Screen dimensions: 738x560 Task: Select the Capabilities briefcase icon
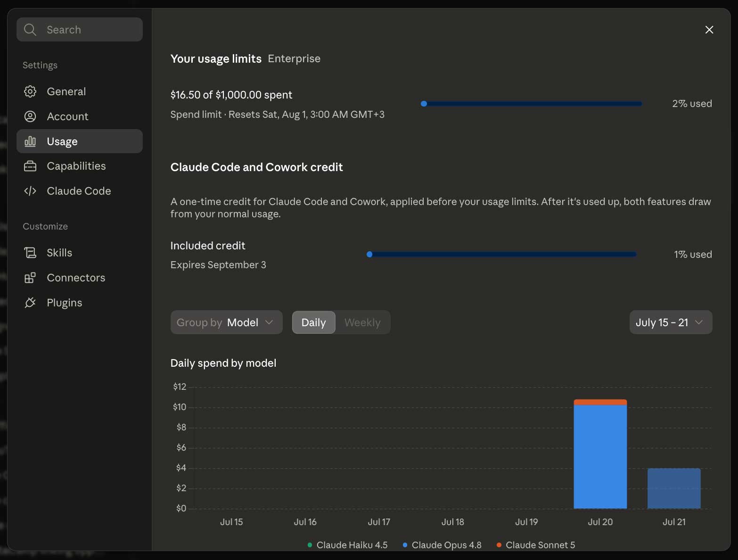[x=30, y=166]
